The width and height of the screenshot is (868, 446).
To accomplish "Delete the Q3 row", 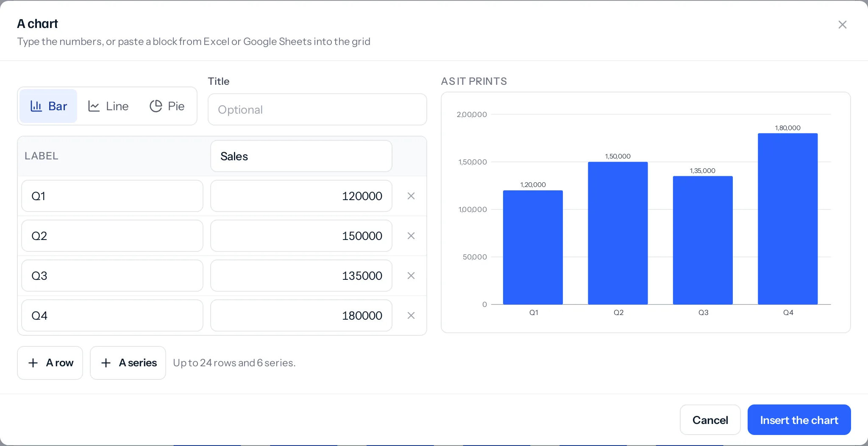I will (x=411, y=276).
